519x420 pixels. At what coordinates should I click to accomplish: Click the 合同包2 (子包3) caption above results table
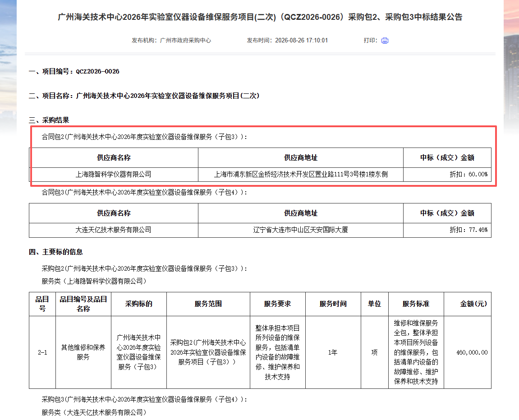[x=144, y=137]
